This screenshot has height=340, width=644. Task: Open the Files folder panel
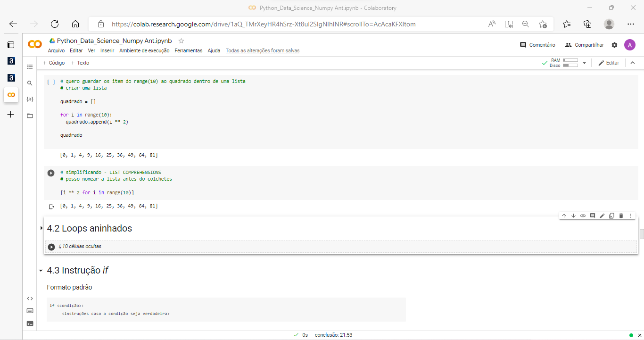(x=30, y=116)
